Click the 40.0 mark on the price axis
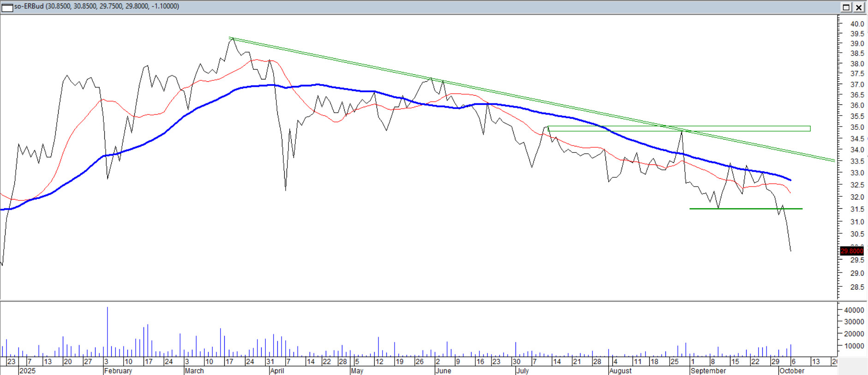868x375 pixels. [857, 24]
